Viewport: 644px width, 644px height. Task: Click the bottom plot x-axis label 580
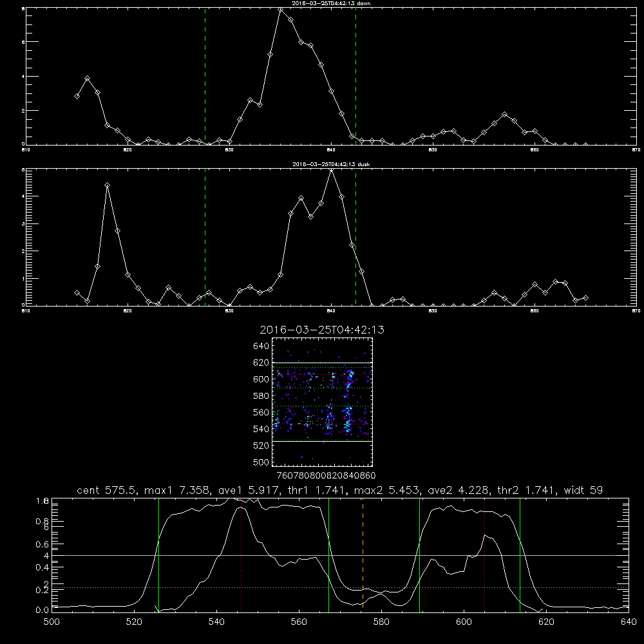coord(381,621)
